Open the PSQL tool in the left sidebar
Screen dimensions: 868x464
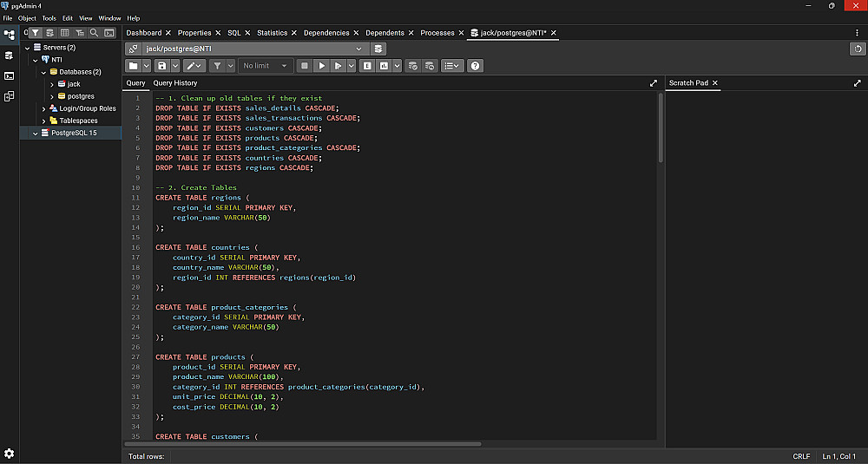[x=10, y=75]
